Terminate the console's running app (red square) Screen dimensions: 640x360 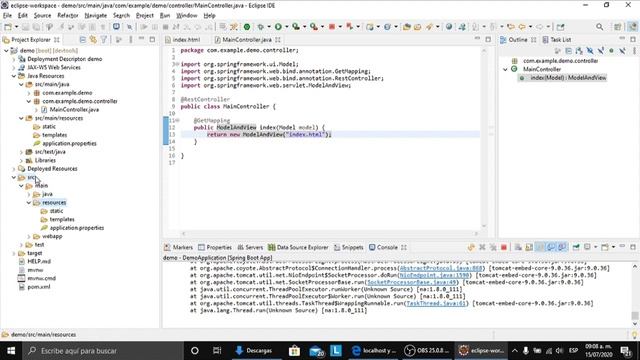(504, 247)
